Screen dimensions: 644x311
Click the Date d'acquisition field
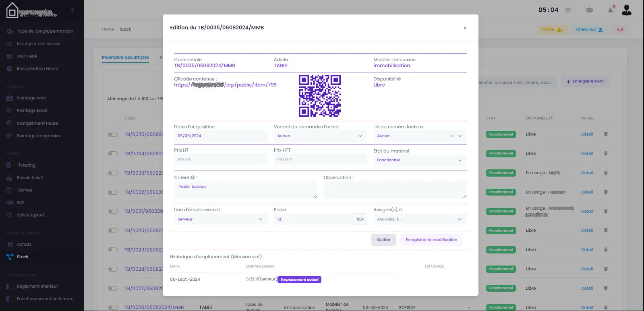[x=220, y=136]
